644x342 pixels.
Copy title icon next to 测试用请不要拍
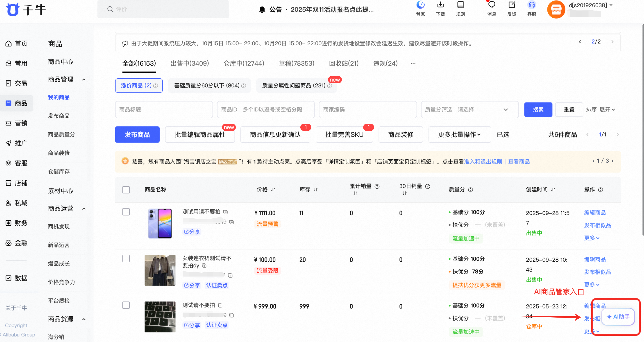(x=226, y=212)
